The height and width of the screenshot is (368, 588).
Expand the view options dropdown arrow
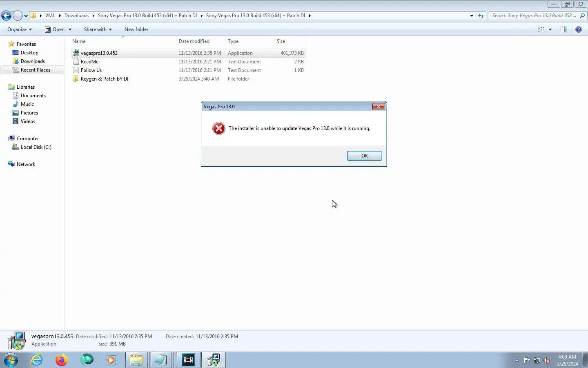tap(550, 29)
